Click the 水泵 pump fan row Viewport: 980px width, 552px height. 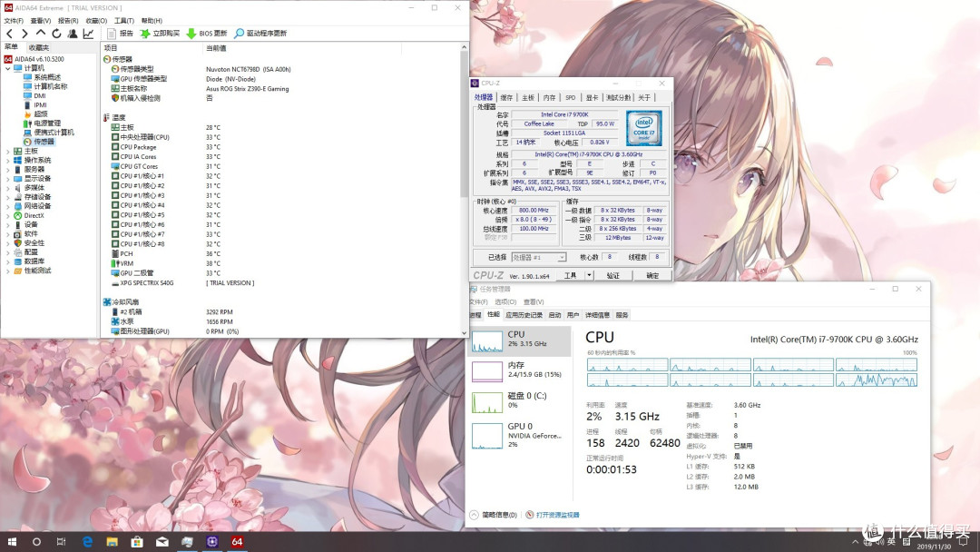pyautogui.click(x=280, y=322)
